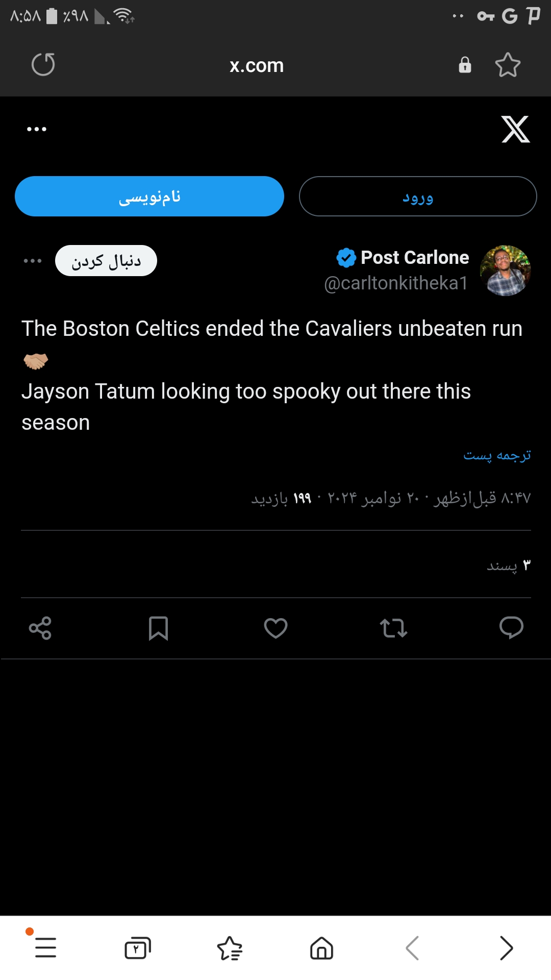
Task: Follow the Post Carlone account
Action: pyautogui.click(x=106, y=261)
